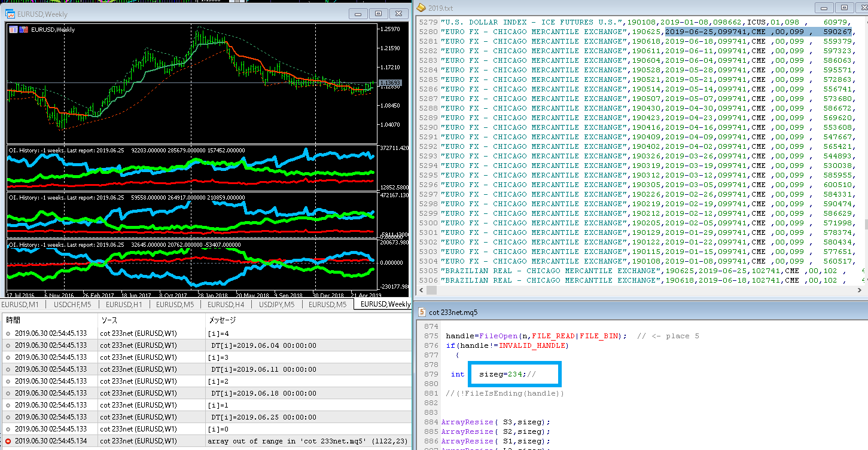Click gray status icon of [i]=0 row
The width and height of the screenshot is (868, 450).
(8, 429)
